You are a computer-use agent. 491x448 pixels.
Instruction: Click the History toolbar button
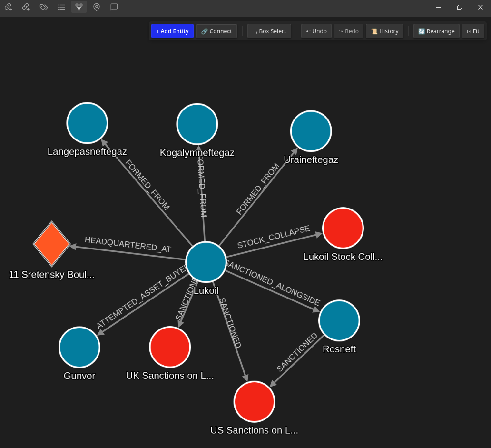pyautogui.click(x=384, y=31)
